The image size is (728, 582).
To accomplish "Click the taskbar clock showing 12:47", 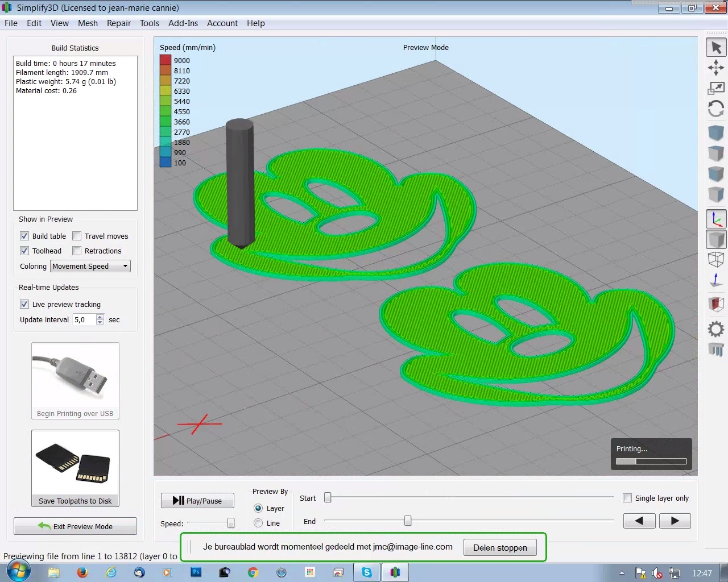I will pos(702,573).
